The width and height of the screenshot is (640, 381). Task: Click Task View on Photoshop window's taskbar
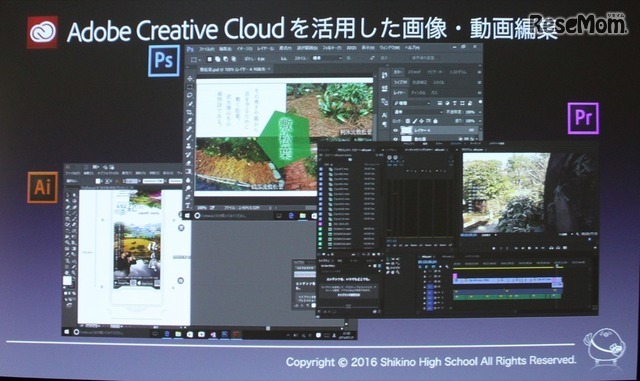coord(279,216)
